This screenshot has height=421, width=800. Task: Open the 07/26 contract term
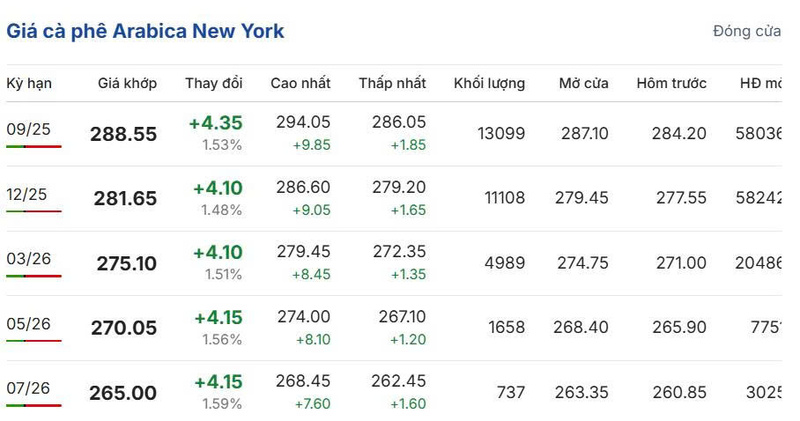28,388
